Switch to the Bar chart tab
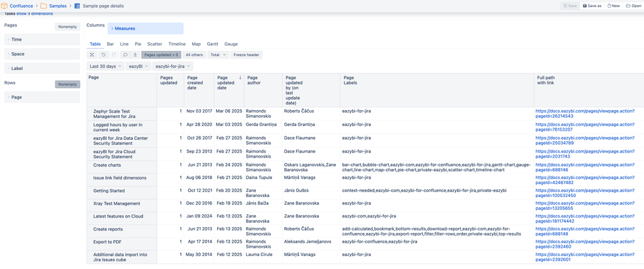Screen dimensions: 644x269 pos(110,44)
